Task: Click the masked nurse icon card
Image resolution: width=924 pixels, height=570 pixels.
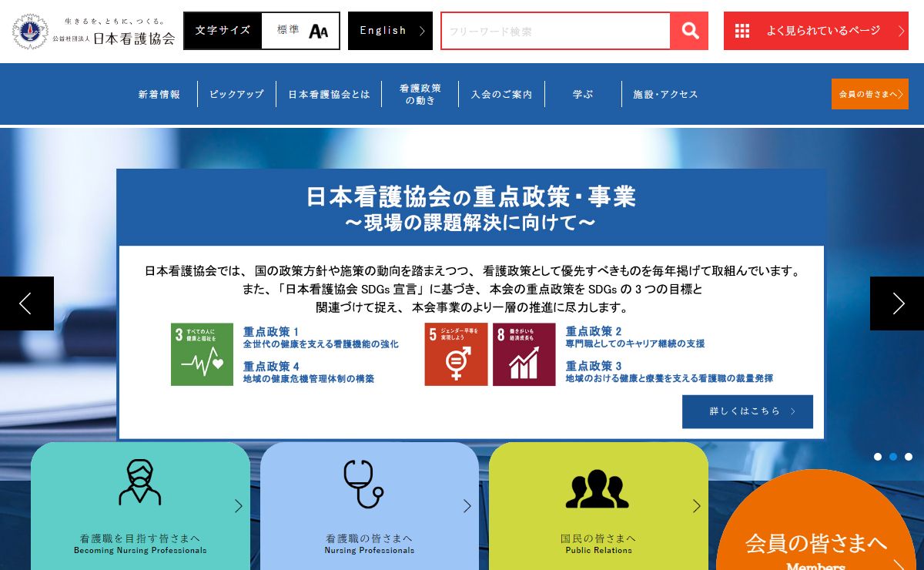Action: pyautogui.click(x=140, y=482)
